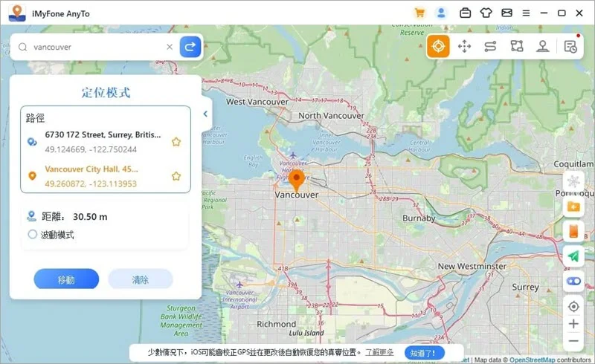Click the blue search go arrow button

190,47
